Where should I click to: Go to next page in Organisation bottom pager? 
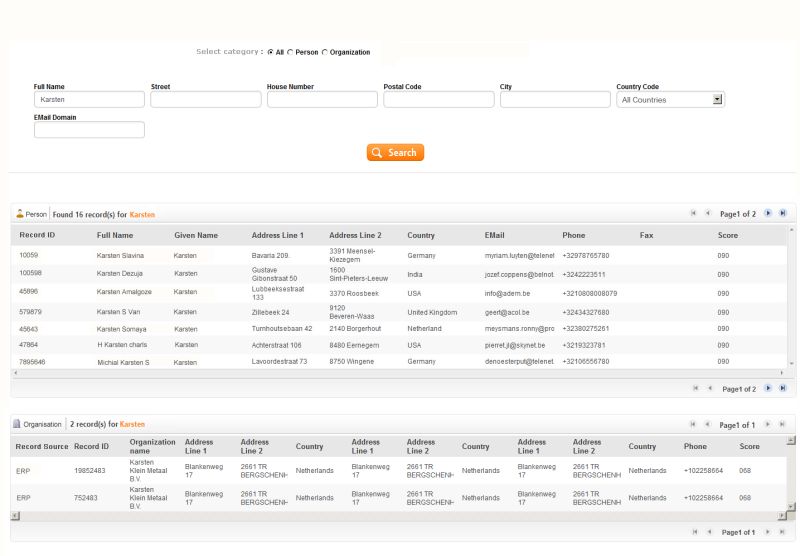[x=767, y=532]
